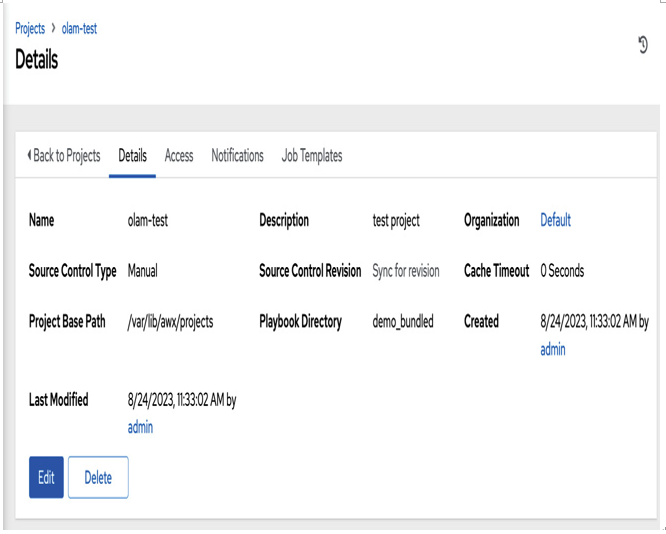Click the 0 Seconds cache timeout value

tap(562, 271)
